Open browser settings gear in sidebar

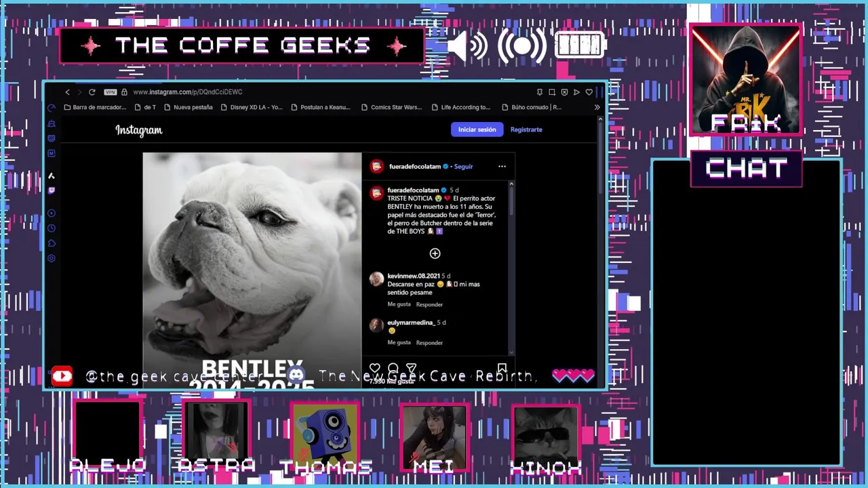51,258
